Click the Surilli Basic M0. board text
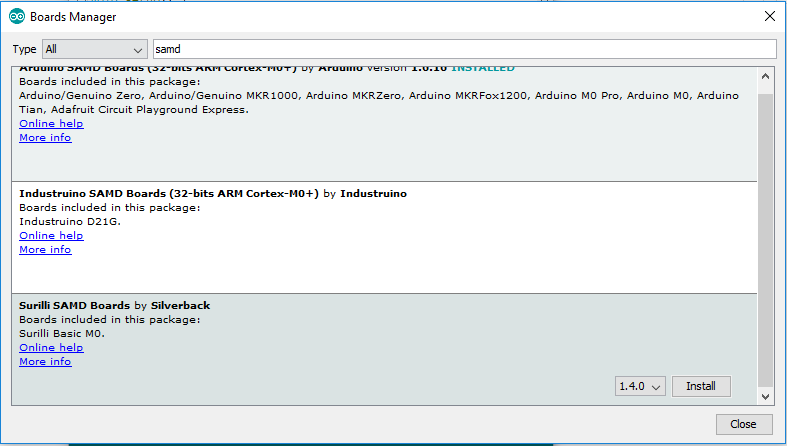The height and width of the screenshot is (446, 787). tap(62, 334)
